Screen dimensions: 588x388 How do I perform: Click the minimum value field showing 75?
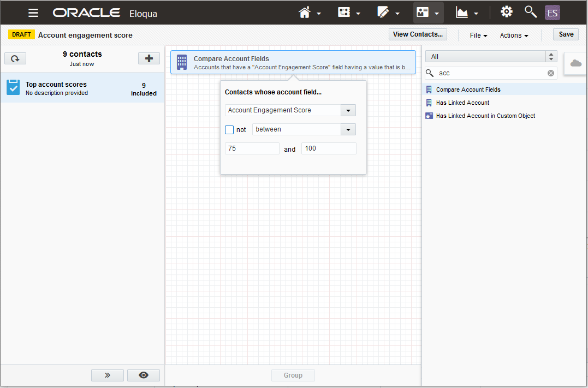[x=252, y=148]
